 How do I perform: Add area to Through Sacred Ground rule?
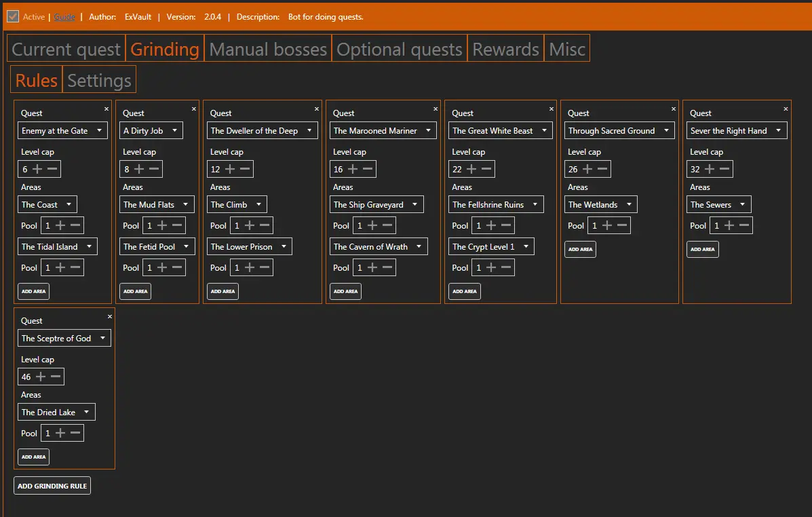[x=580, y=249]
